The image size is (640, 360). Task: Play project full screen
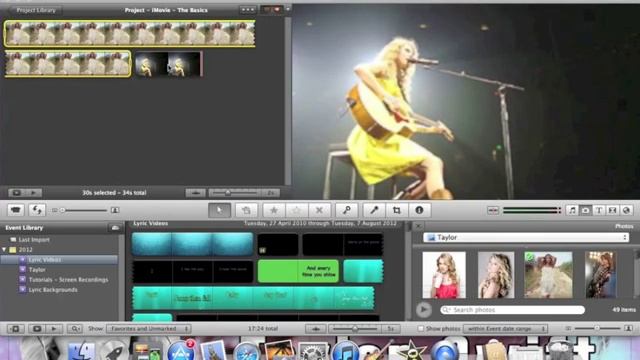(16, 193)
